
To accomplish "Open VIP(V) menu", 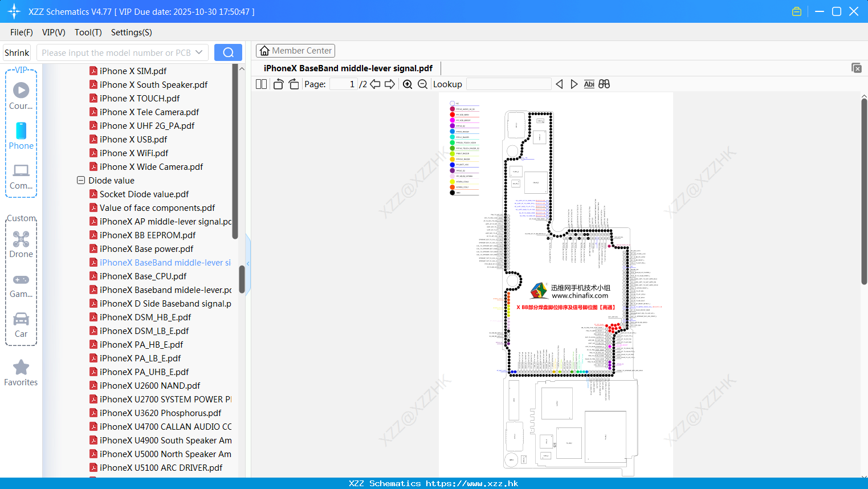I will [54, 32].
